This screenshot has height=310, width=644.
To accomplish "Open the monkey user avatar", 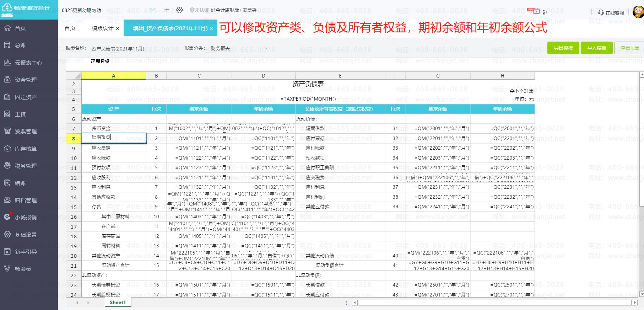I will (638, 12).
